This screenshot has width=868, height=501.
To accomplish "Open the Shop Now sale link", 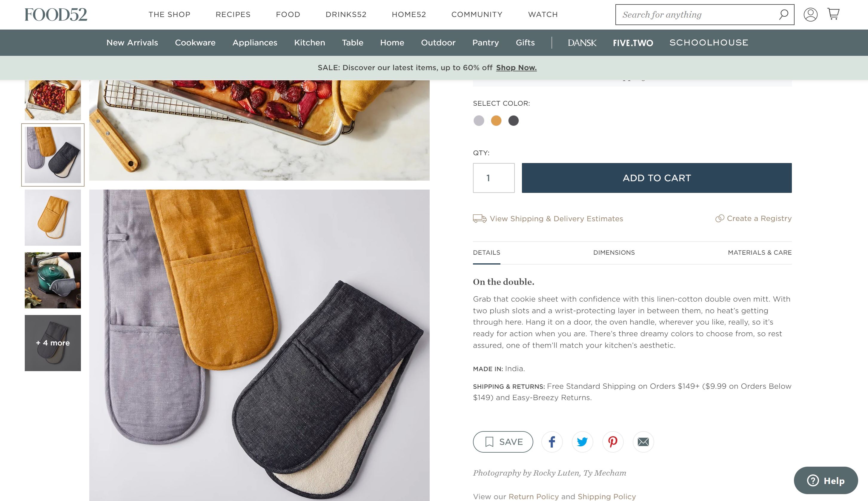I will point(516,68).
